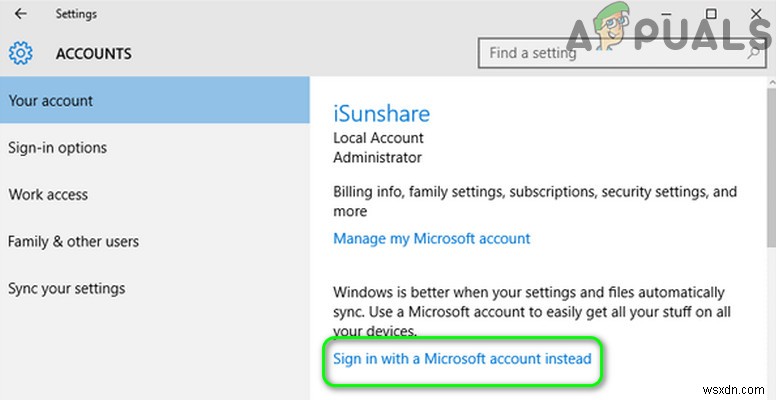Click the back arrow in title bar

coord(21,14)
